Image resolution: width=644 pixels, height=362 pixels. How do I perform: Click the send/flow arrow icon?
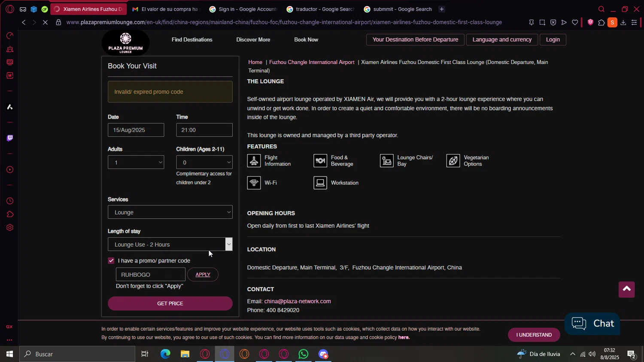click(564, 22)
